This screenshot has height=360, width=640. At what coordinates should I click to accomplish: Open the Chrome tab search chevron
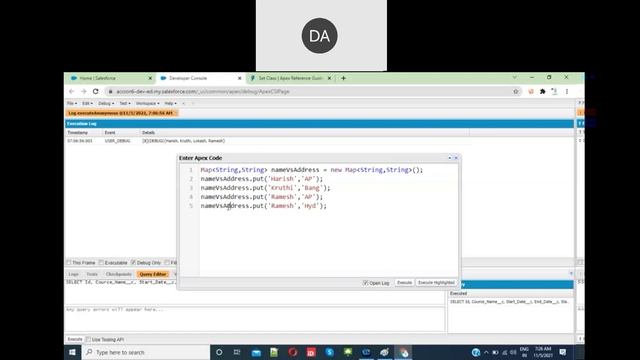(x=514, y=77)
